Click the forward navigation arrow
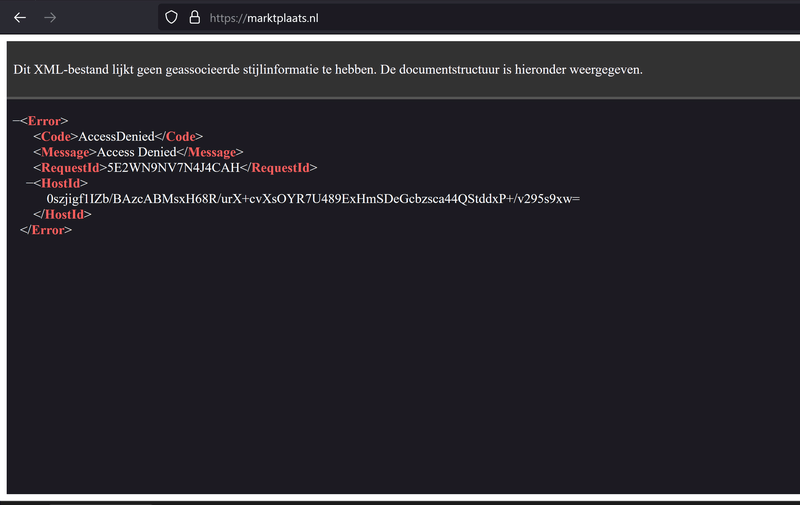The image size is (800, 505). pyautogui.click(x=50, y=17)
